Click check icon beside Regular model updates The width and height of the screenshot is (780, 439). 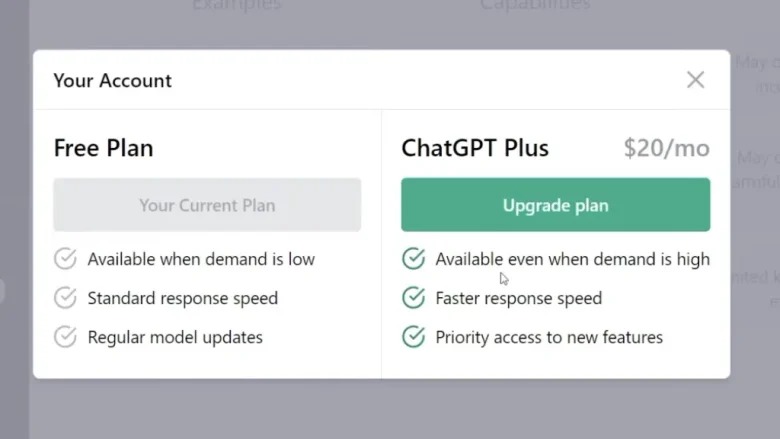pos(65,337)
